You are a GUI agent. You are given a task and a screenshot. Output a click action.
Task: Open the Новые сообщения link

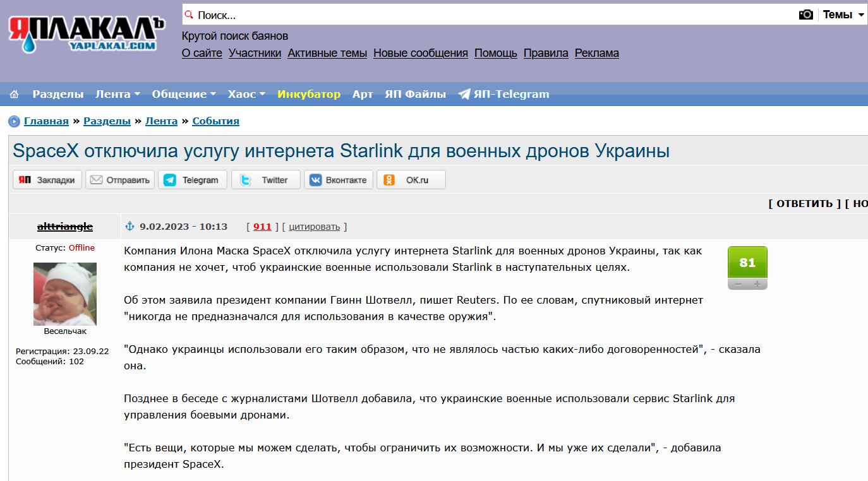click(x=421, y=53)
